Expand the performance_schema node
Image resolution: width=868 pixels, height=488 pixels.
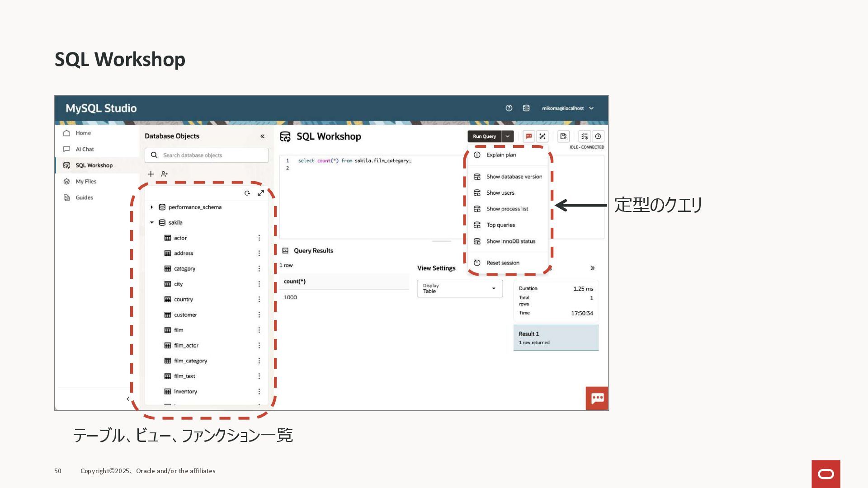(152, 207)
